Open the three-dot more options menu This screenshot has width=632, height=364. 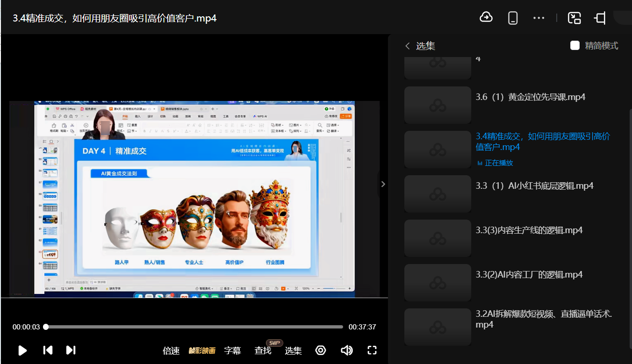coord(539,18)
